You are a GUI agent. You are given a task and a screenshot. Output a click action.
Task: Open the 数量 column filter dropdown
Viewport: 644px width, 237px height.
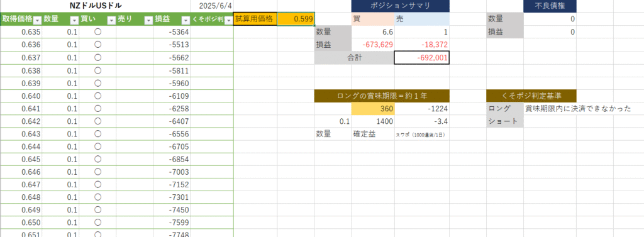74,19
